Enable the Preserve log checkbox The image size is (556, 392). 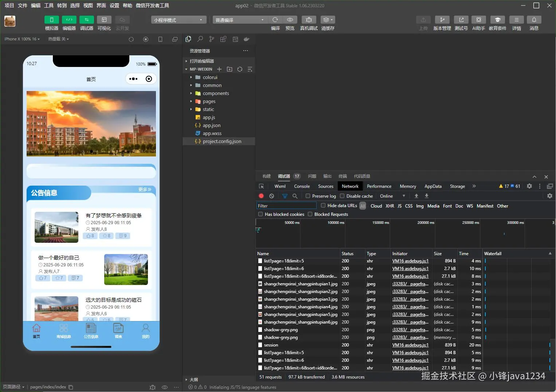(308, 196)
